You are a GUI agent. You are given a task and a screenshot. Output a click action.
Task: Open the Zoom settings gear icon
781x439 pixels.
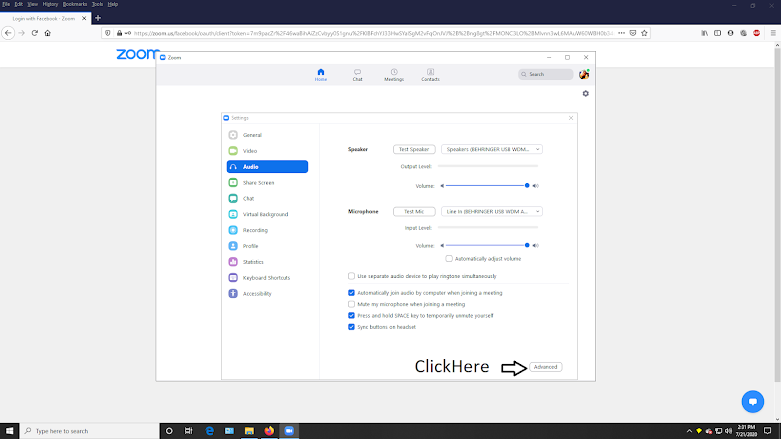tap(586, 94)
